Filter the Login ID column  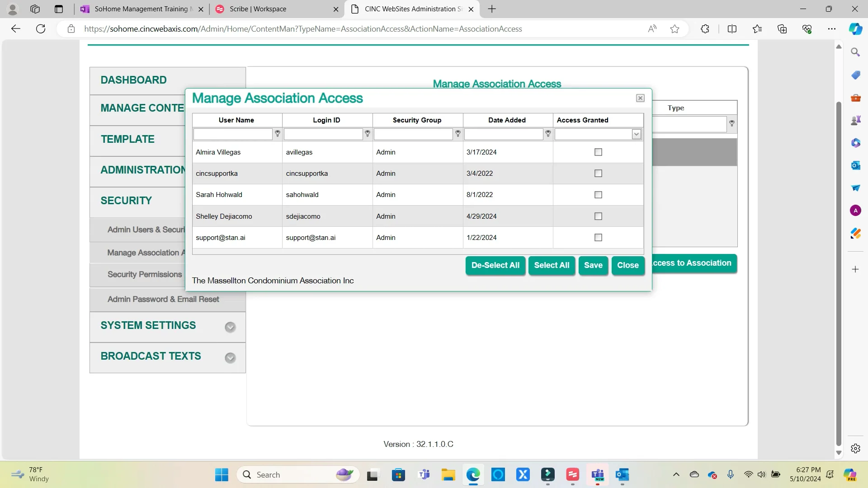[367, 134]
